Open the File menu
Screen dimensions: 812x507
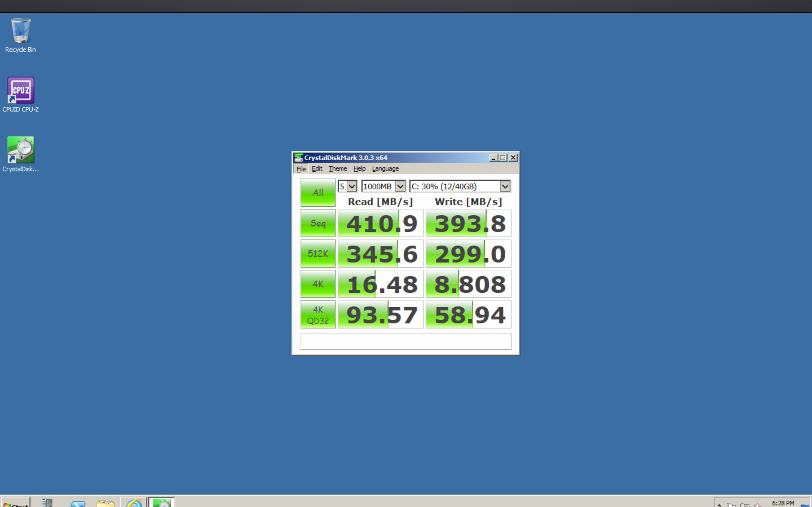(301, 169)
